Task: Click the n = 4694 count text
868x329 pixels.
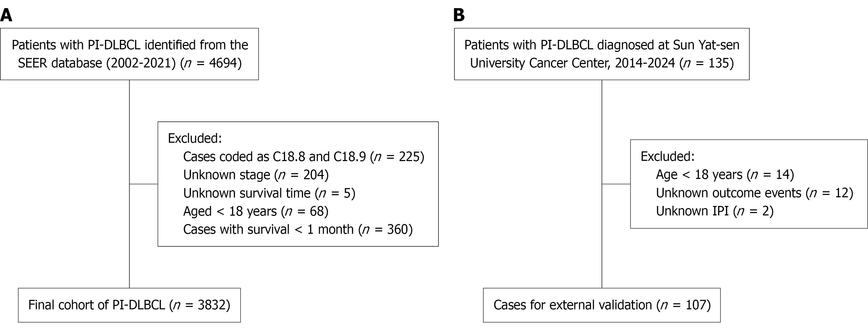Action: click(212, 63)
